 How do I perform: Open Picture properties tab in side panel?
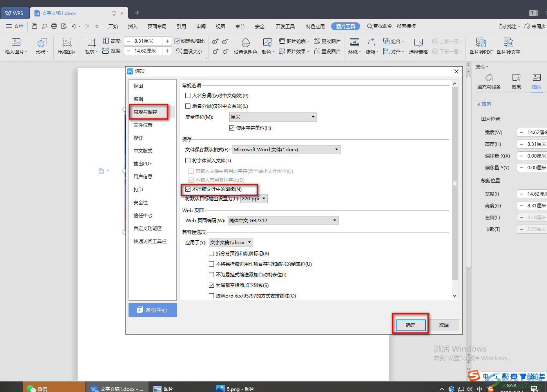(537, 81)
